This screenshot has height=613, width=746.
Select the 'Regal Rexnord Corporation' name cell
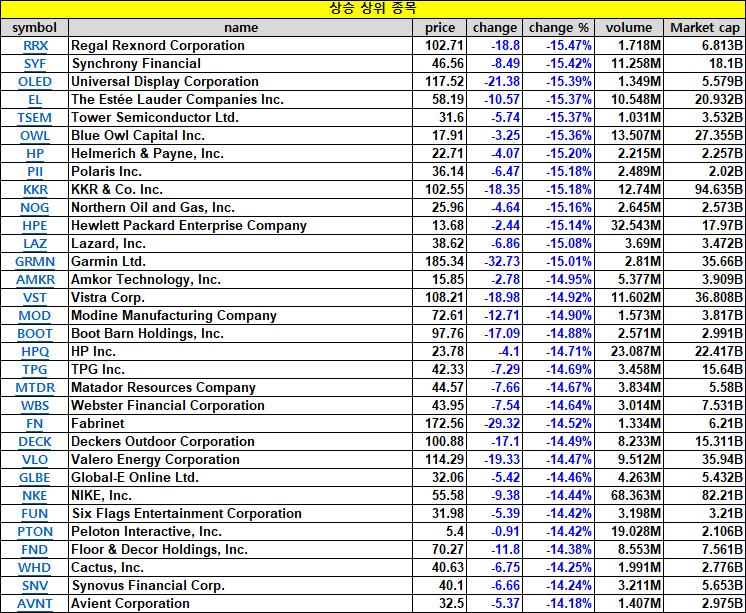pyautogui.click(x=241, y=46)
